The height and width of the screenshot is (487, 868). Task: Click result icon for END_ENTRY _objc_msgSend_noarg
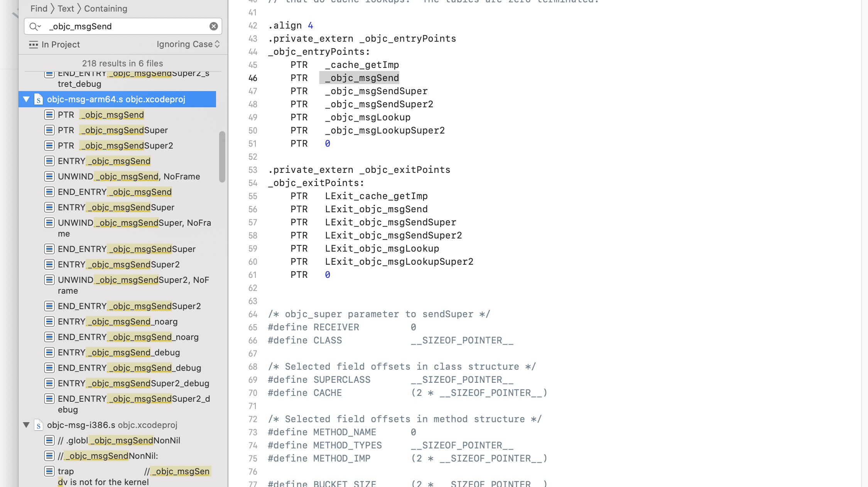point(49,337)
